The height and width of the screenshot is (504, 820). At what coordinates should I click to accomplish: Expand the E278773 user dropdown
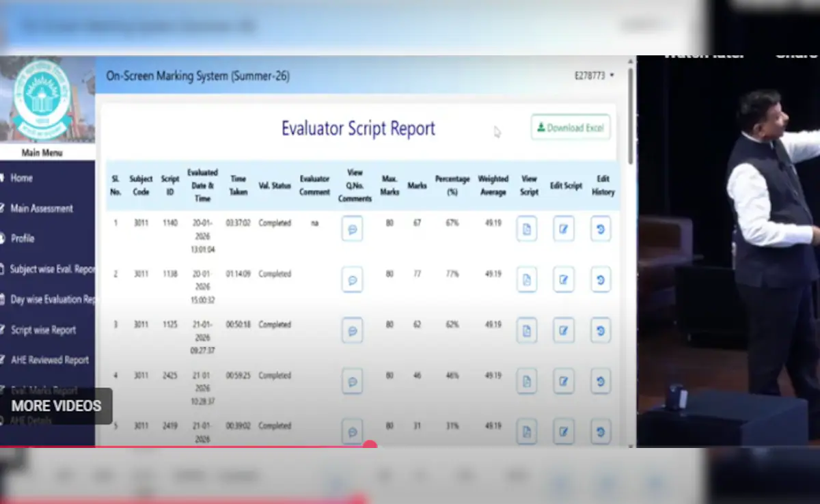tap(594, 76)
